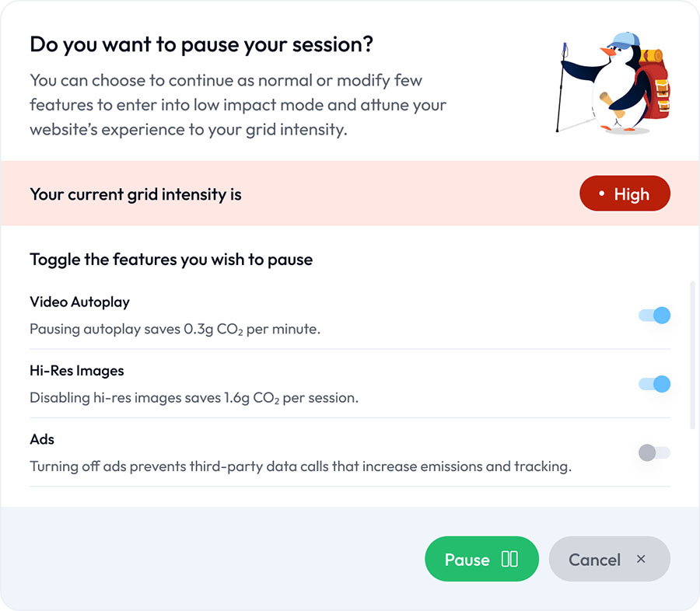Select the Hi-Res Images label
The width and height of the screenshot is (700, 611).
[x=77, y=371]
